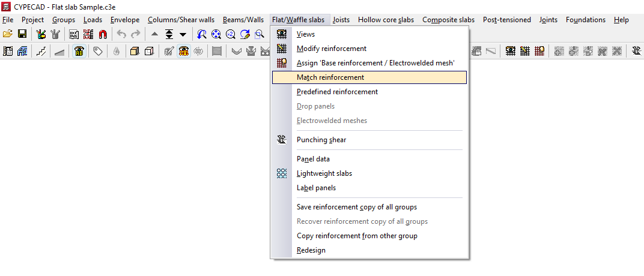This screenshot has width=644, height=276.
Task: Click the previous zoom magnifier icon
Action: 202,34
